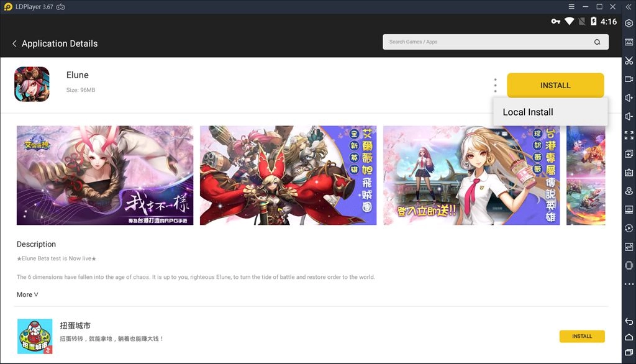
Task: Click the scissors screenshot icon
Action: pos(629,61)
